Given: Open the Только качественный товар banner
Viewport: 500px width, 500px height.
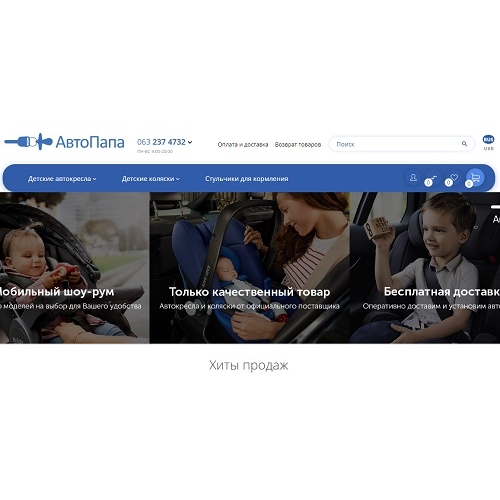Looking at the screenshot, I should (250, 268).
